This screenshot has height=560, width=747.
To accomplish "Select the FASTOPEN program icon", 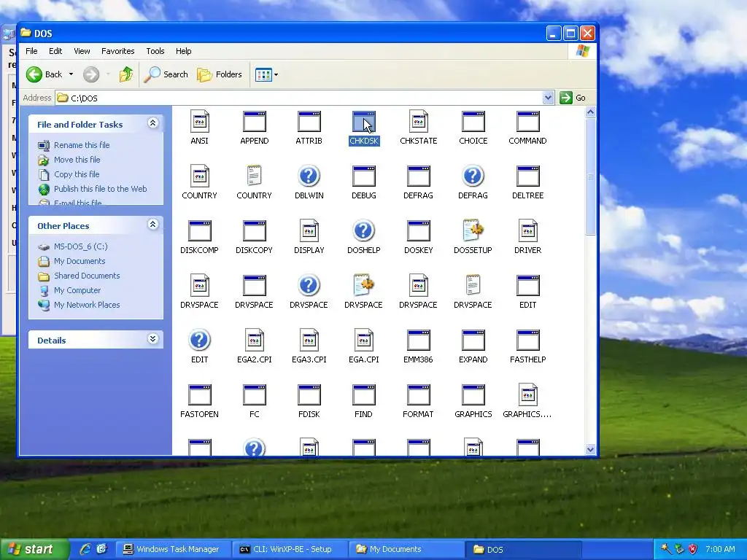I will tap(199, 394).
